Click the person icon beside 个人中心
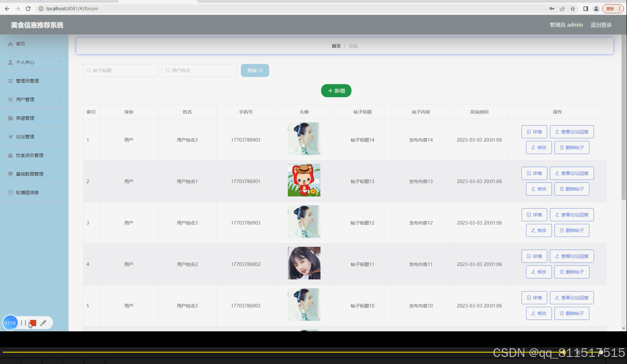The height and width of the screenshot is (364, 627). [x=10, y=62]
